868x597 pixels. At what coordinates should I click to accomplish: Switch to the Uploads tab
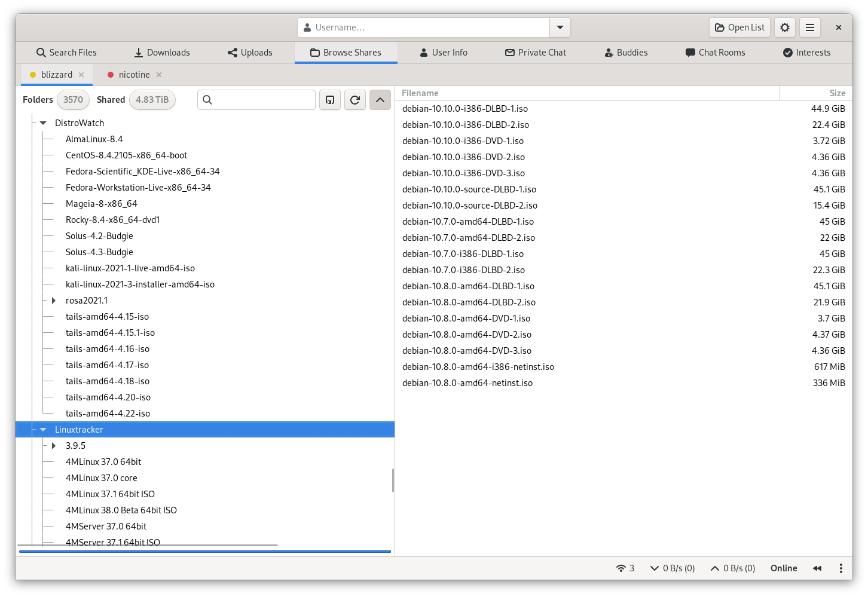tap(250, 53)
